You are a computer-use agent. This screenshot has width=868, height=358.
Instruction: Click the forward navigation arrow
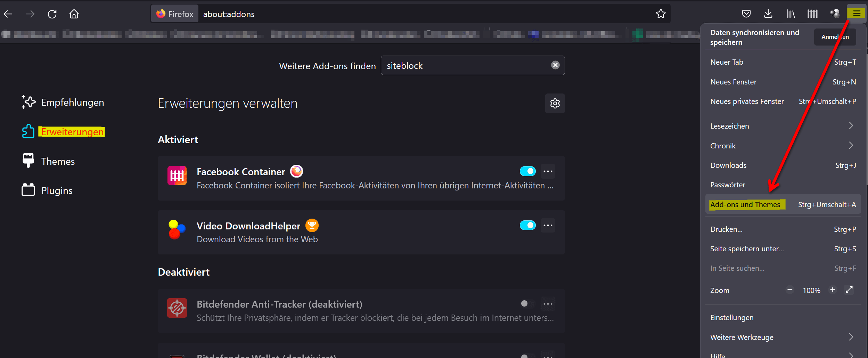pos(30,14)
